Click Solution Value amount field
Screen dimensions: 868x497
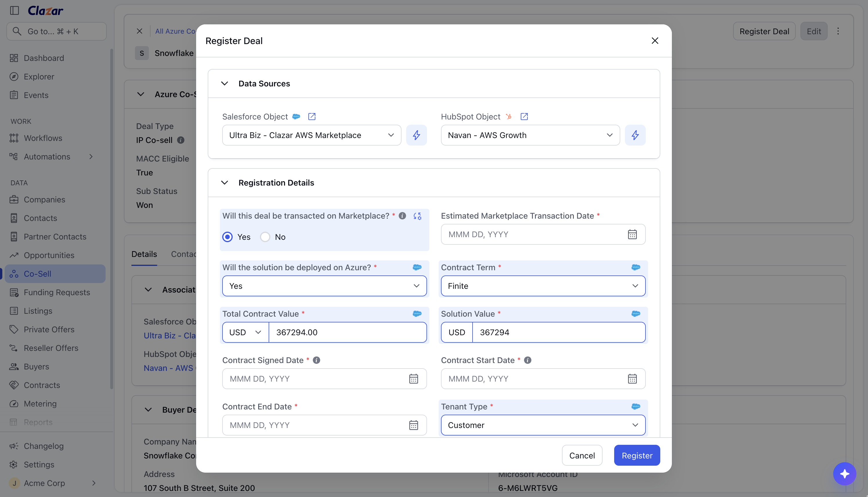559,332
